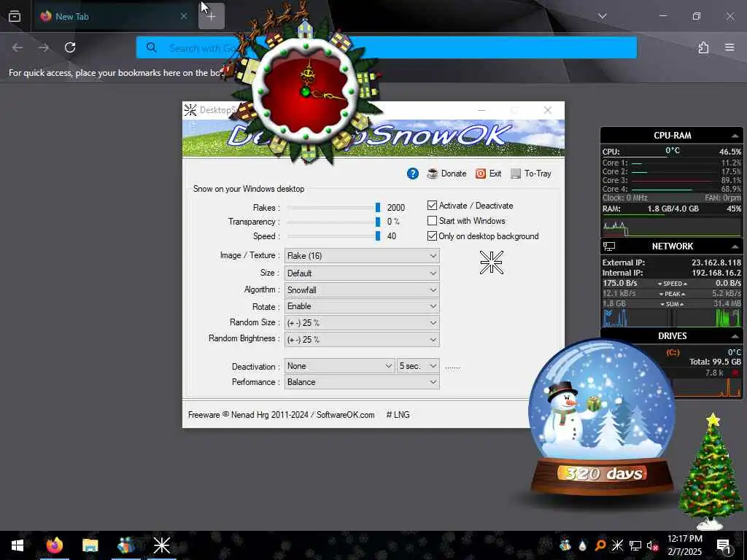The height and width of the screenshot is (560, 747).
Task: Open the notification center icon
Action: click(x=724, y=545)
